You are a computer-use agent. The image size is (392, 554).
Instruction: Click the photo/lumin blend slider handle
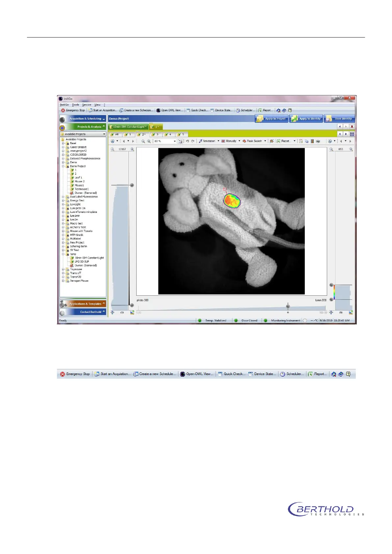288,306
